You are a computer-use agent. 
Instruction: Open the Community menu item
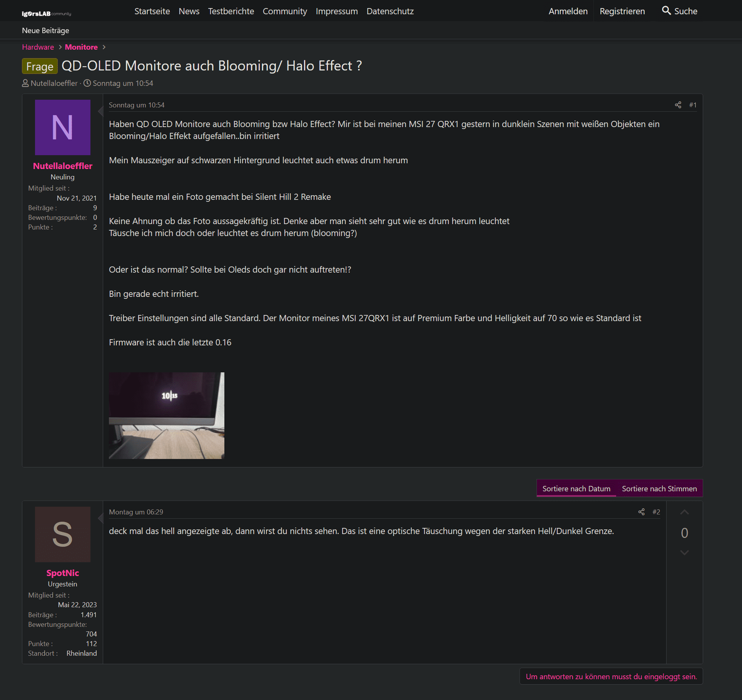pos(285,11)
